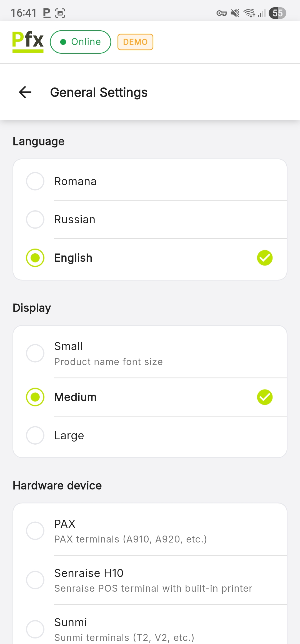Tap the Wi-Fi status icon

[x=249, y=13]
